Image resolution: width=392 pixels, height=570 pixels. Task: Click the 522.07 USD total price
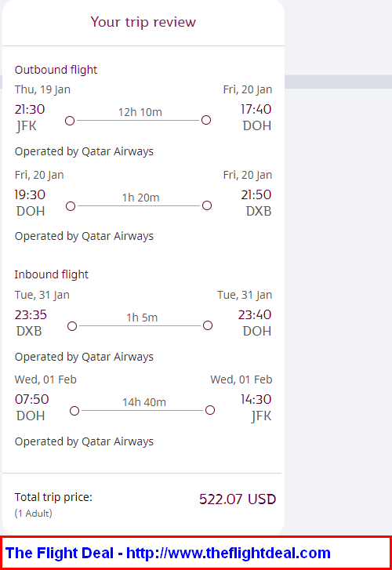click(x=238, y=499)
